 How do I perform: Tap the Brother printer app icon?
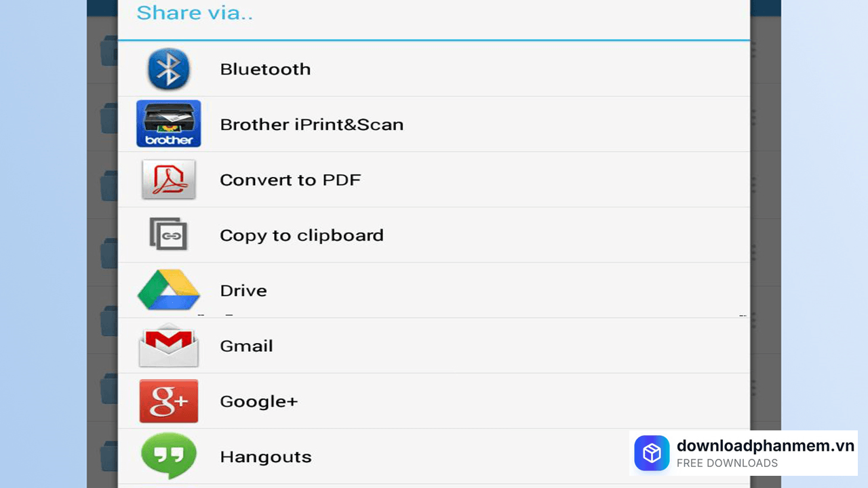click(x=169, y=124)
